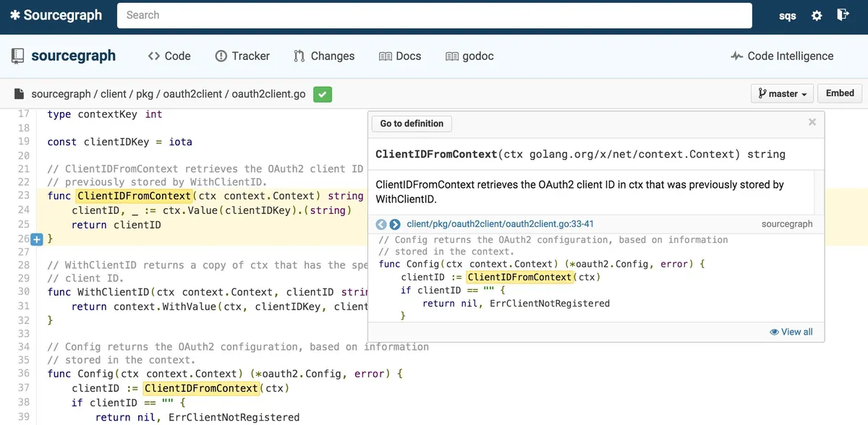868x425 pixels.
Task: Focus the Search input field
Action: (434, 15)
